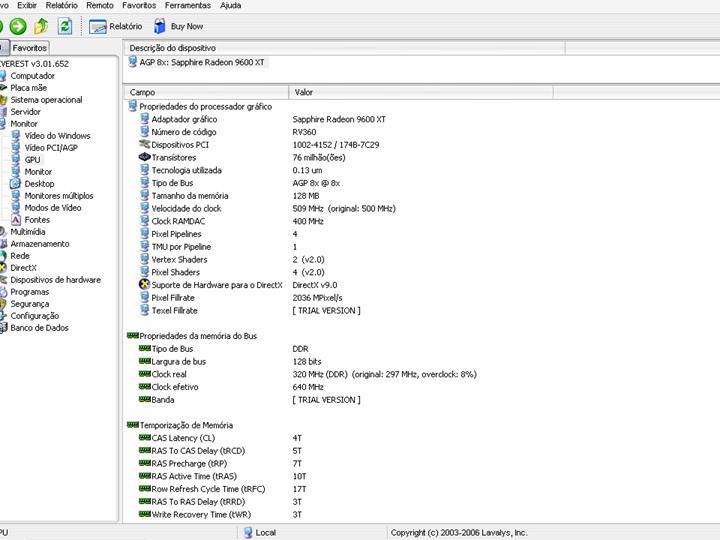720x540 pixels.
Task: Click the Adaptador gráfico row icon
Action: click(145, 119)
